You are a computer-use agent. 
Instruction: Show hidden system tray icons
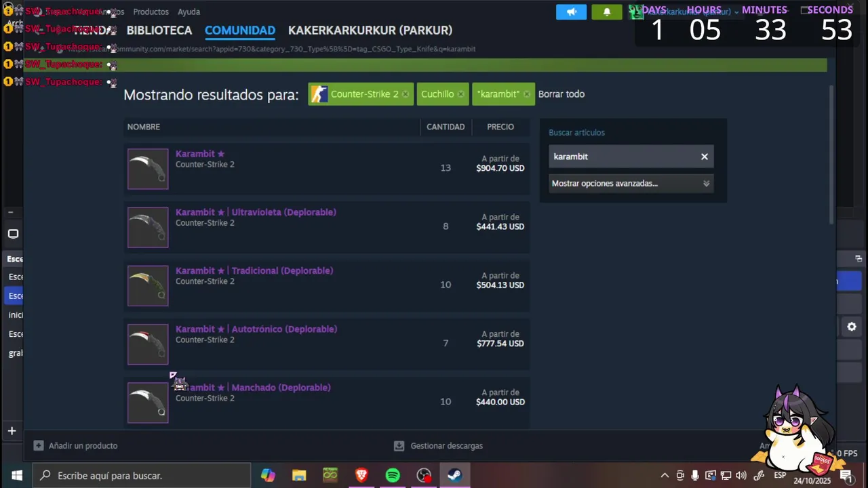click(x=665, y=476)
